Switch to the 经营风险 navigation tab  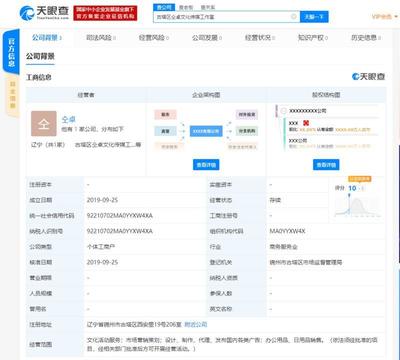153,38
